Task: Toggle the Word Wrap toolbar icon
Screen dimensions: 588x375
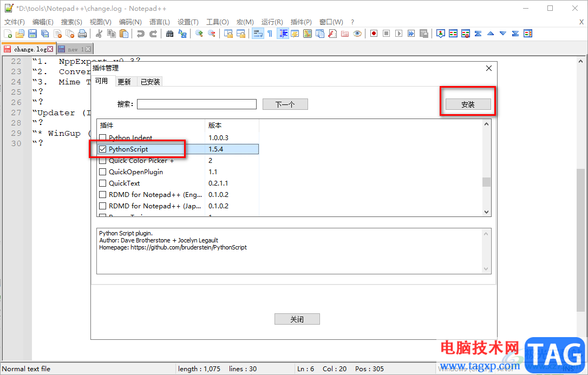Action: 258,34
